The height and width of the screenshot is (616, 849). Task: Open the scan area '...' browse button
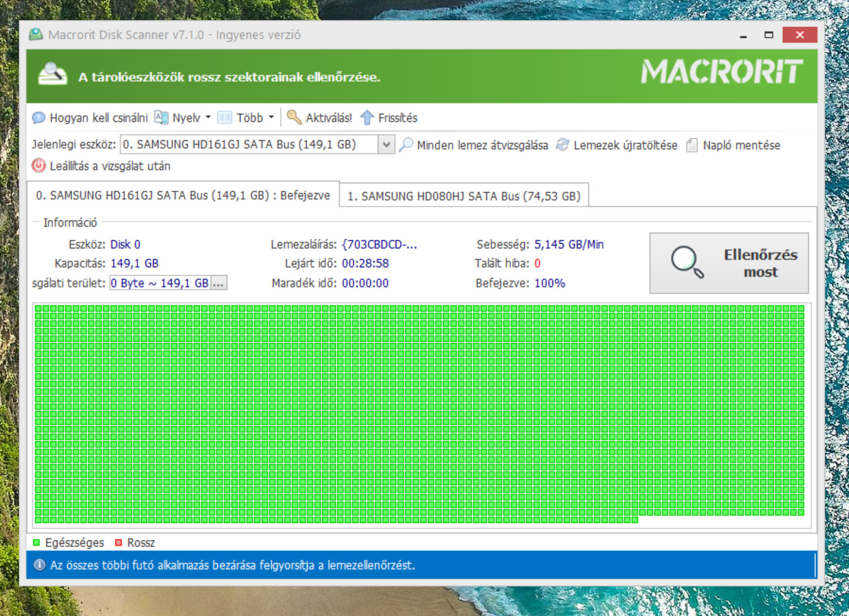(218, 283)
